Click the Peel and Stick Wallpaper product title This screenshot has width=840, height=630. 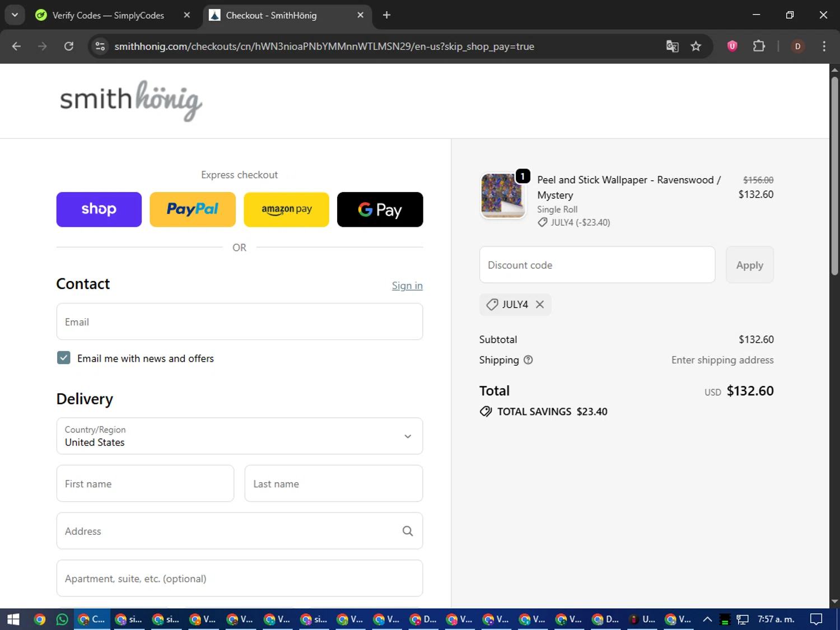(629, 188)
